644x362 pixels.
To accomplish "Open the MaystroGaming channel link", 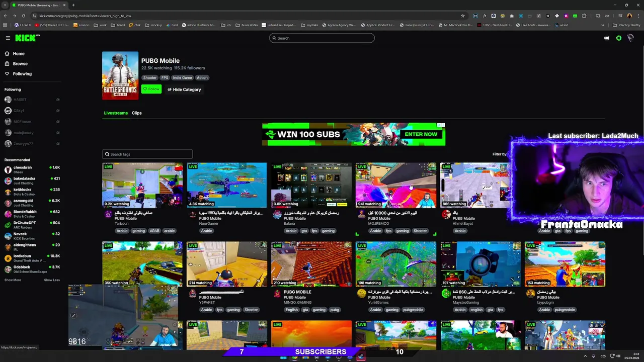I will [x=466, y=303].
